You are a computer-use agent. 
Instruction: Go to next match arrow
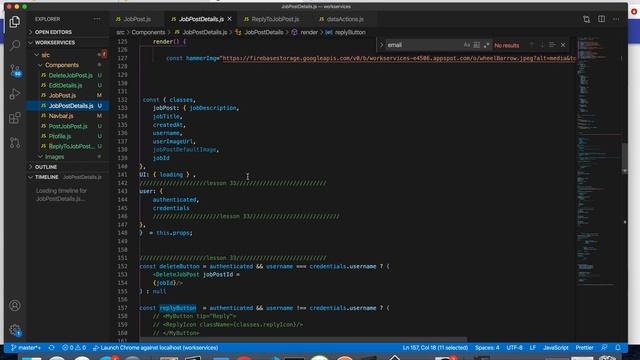click(x=542, y=45)
